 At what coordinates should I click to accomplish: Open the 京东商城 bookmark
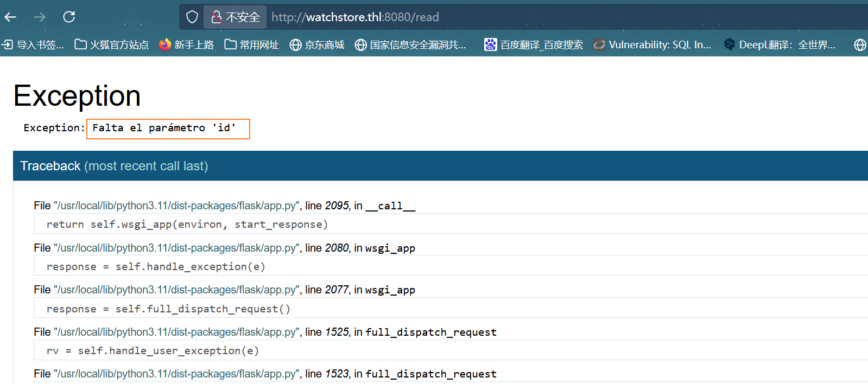317,44
